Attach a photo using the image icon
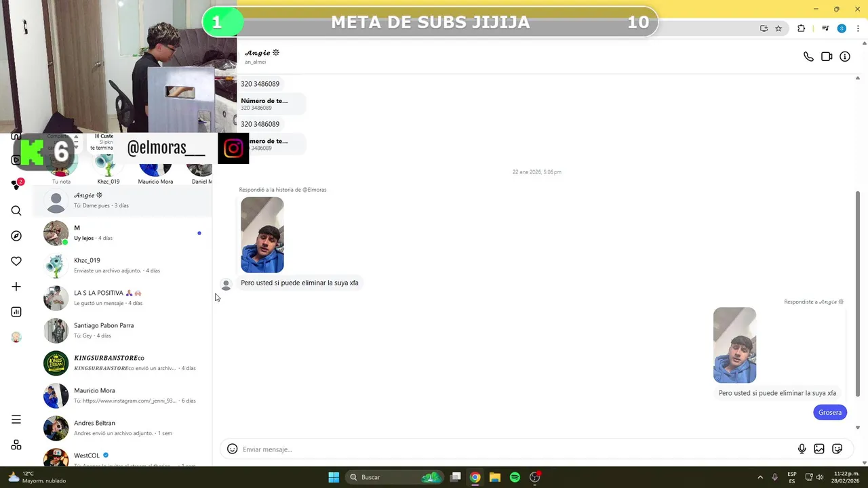The image size is (868, 488). (819, 449)
